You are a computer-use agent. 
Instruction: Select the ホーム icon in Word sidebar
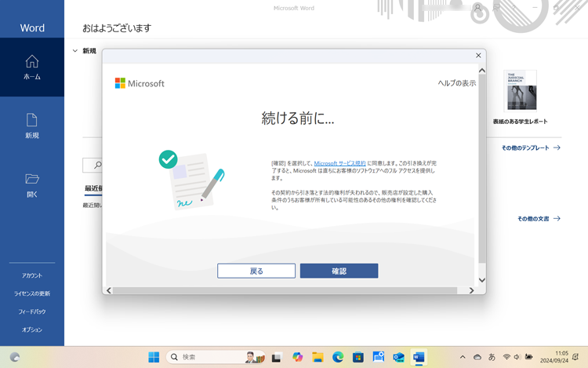pyautogui.click(x=32, y=67)
